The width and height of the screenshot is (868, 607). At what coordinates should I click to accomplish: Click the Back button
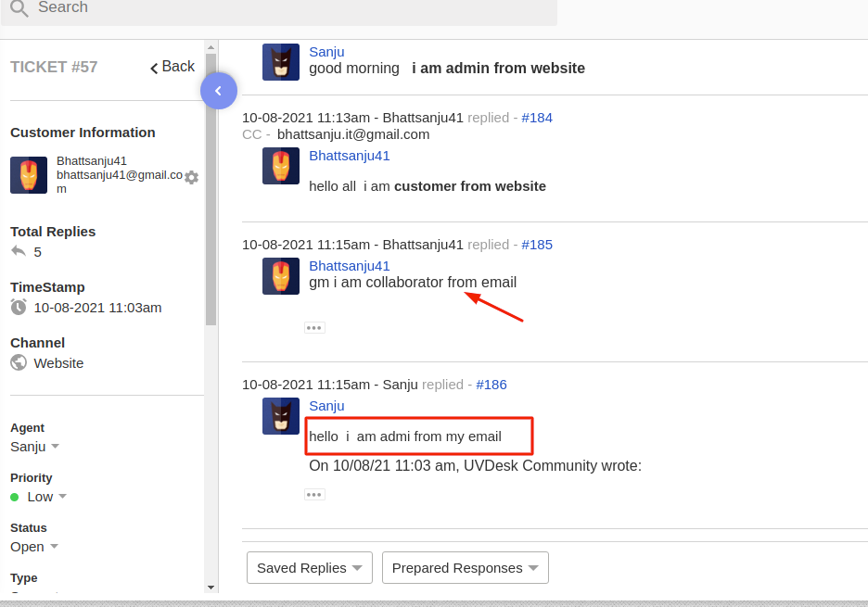(171, 67)
